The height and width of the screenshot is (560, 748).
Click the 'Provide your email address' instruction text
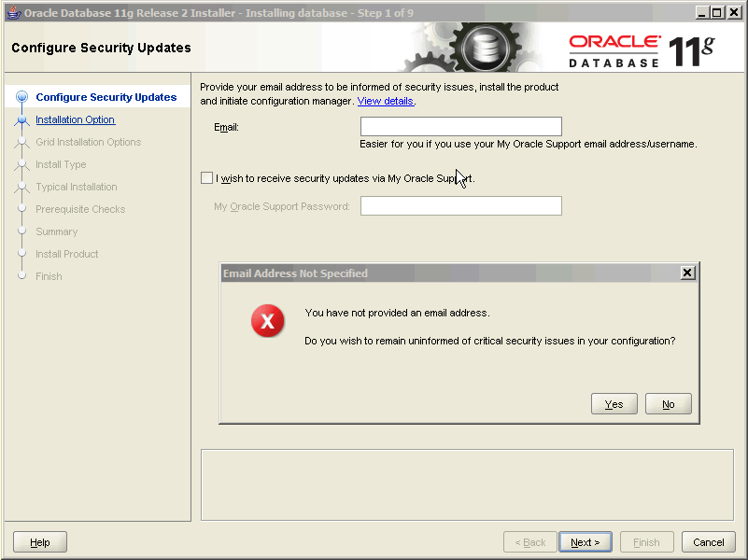click(379, 94)
